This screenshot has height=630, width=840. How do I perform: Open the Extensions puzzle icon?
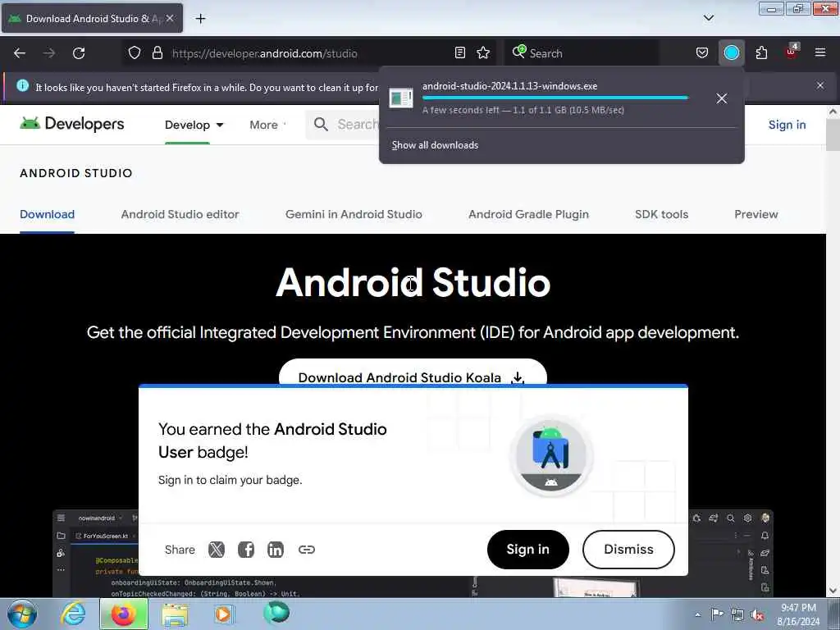click(x=761, y=53)
